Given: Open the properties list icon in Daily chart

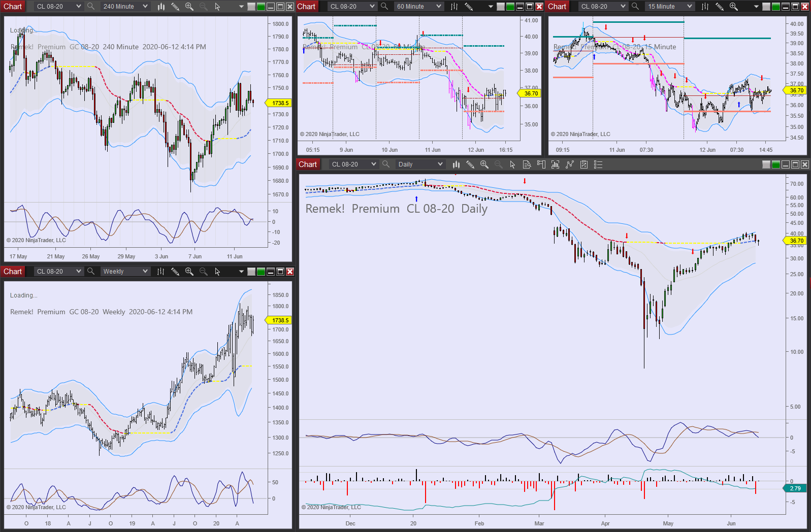Looking at the screenshot, I should (598, 164).
